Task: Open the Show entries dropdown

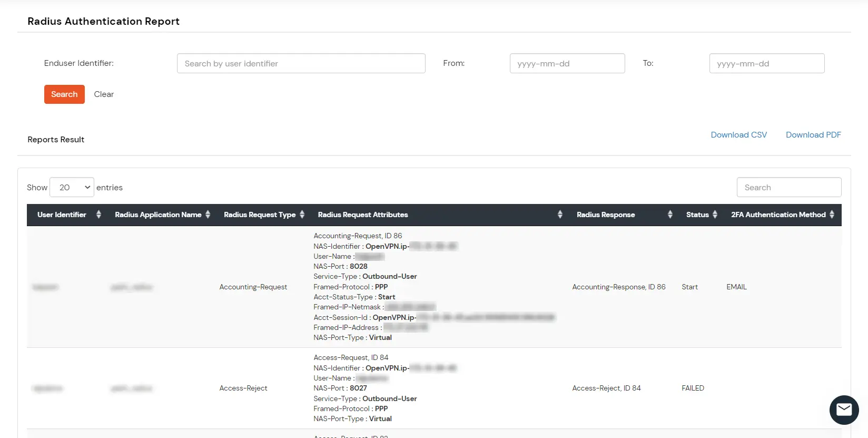Action: tap(72, 187)
